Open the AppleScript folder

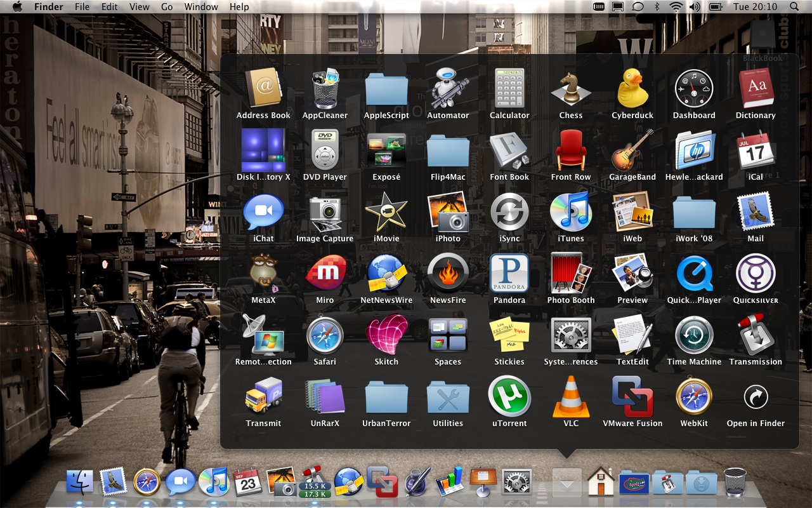coord(386,89)
